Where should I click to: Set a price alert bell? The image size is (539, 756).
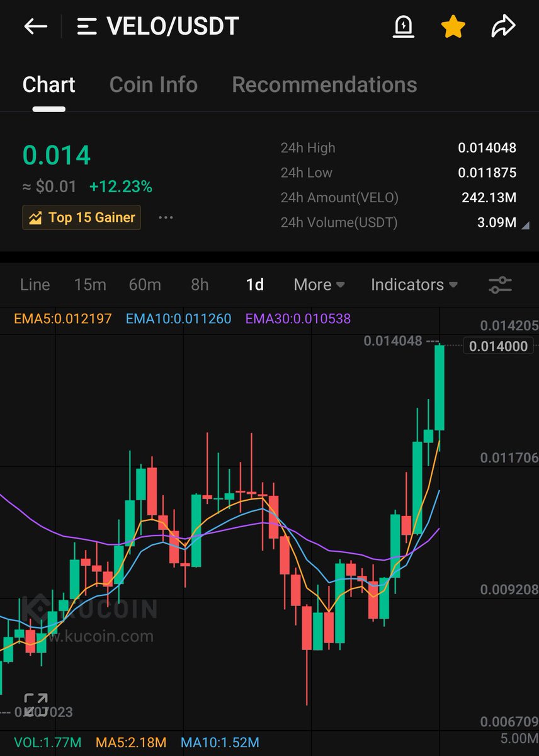pyautogui.click(x=403, y=26)
